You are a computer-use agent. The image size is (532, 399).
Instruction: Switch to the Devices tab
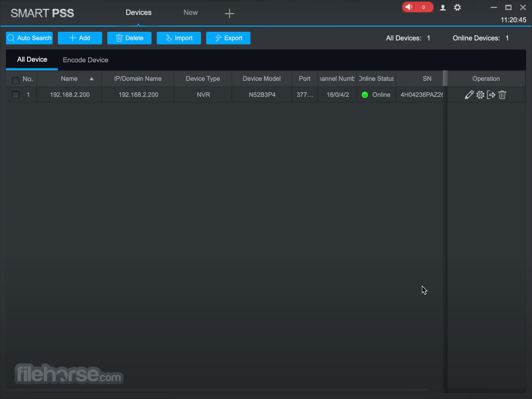(139, 13)
